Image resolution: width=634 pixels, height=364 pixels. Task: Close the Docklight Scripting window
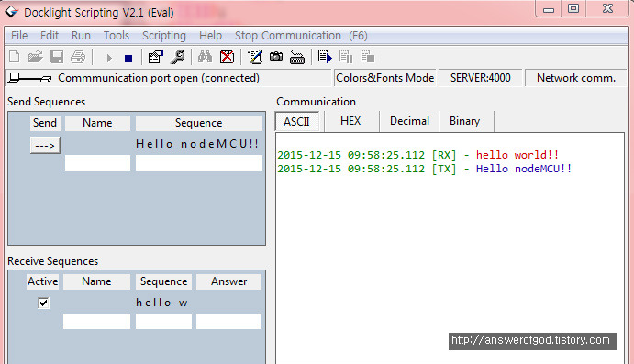607,9
